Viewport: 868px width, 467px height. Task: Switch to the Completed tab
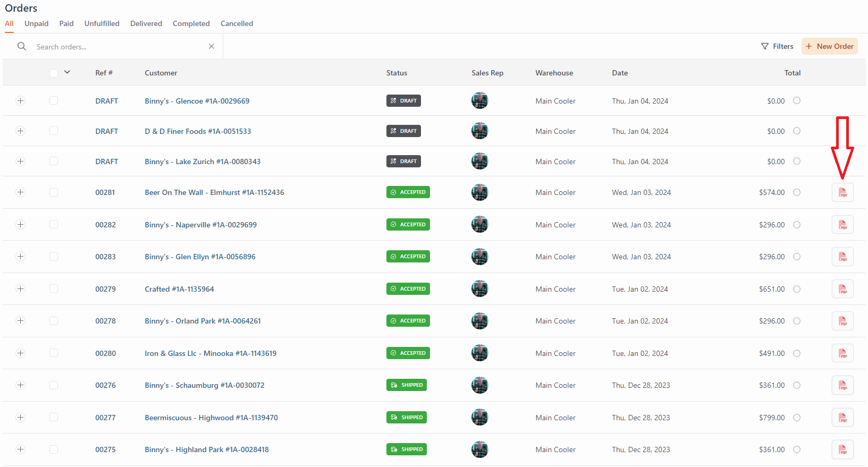click(x=191, y=23)
